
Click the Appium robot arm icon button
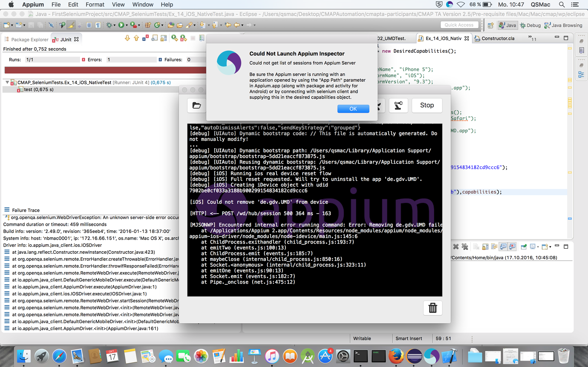click(398, 105)
